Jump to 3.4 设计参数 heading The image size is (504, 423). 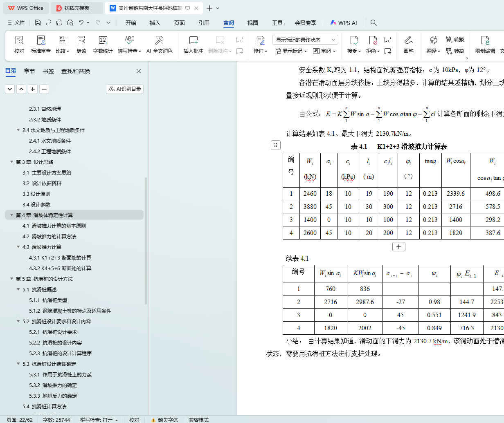(36, 204)
